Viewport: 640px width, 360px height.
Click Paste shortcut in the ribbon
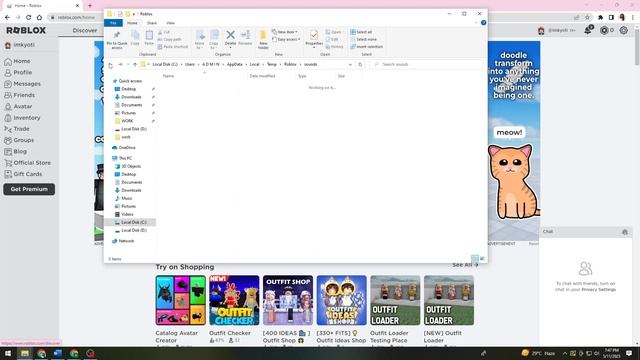173,47
